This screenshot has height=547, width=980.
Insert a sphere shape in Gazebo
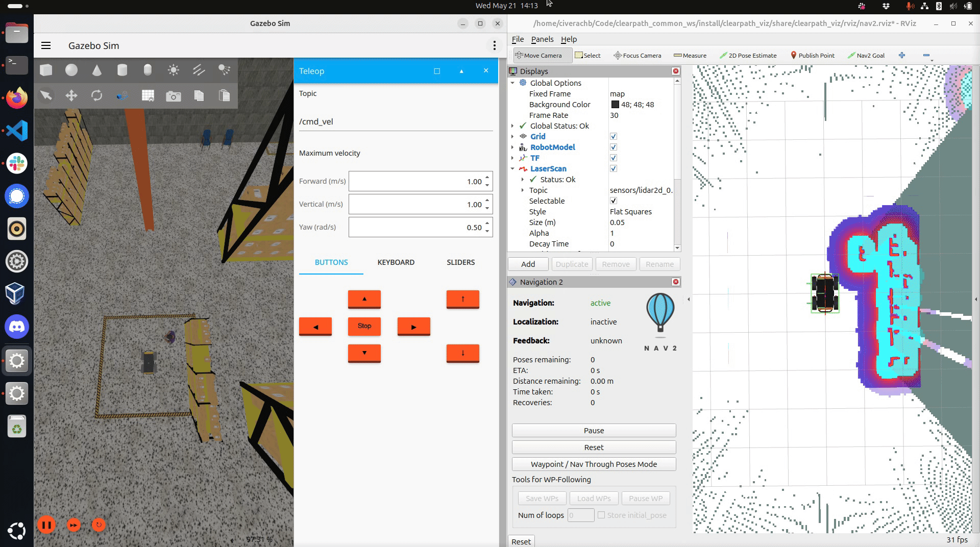click(71, 70)
